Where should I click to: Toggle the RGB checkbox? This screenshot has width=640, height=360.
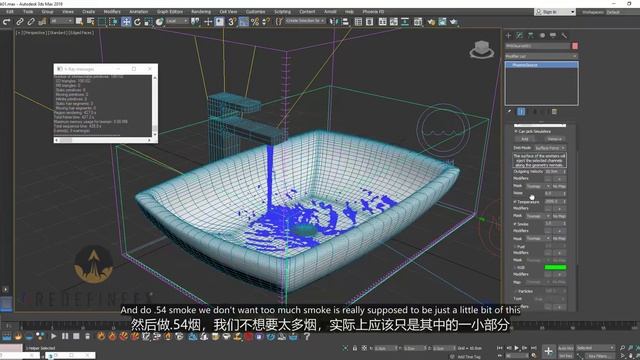[x=515, y=268]
